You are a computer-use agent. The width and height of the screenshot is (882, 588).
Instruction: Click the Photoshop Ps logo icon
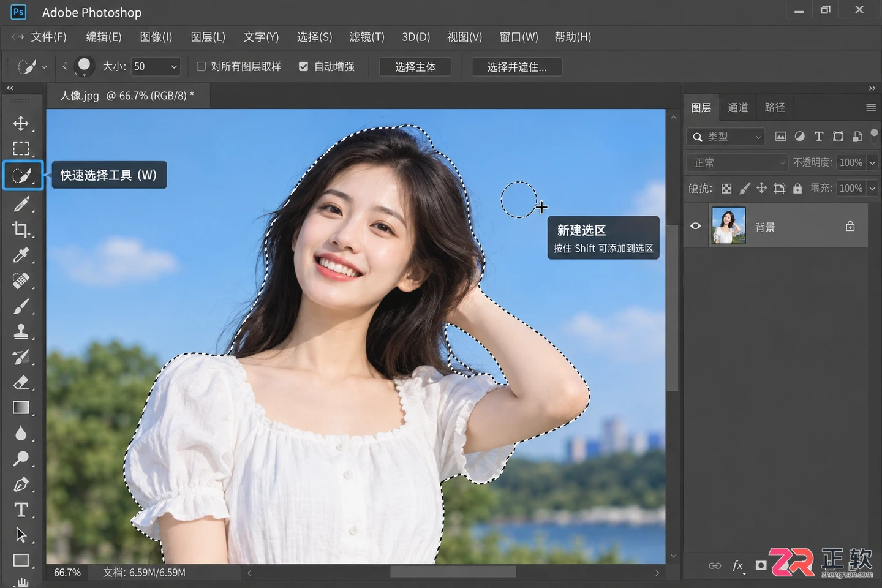point(18,12)
